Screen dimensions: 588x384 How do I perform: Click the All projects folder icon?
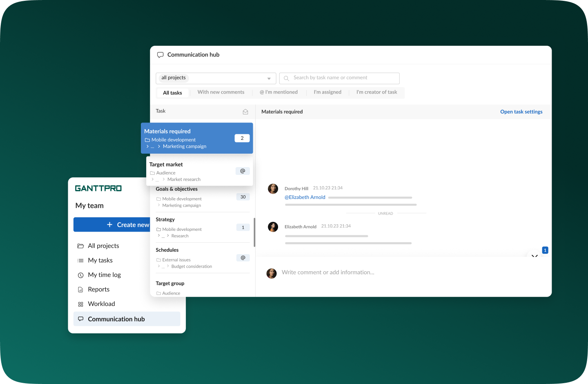pyautogui.click(x=80, y=246)
